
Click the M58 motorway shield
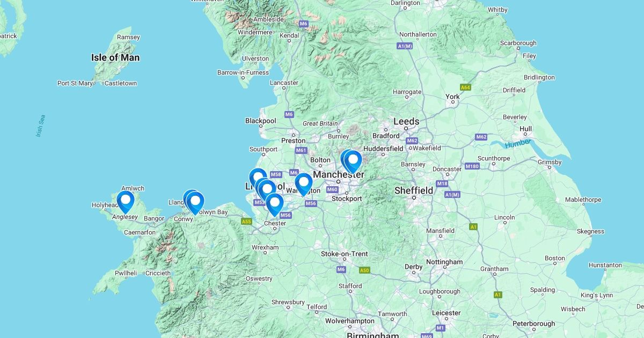[276, 174]
